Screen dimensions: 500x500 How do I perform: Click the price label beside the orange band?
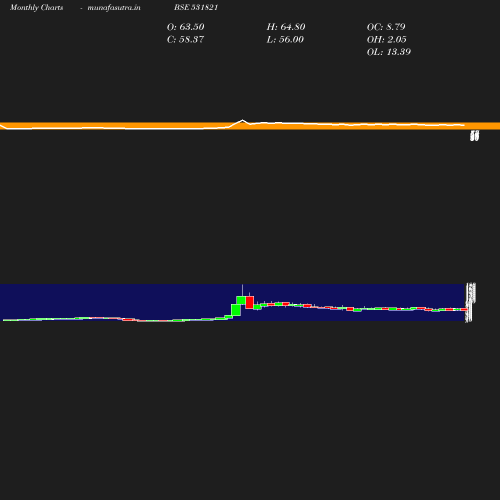coord(474,136)
